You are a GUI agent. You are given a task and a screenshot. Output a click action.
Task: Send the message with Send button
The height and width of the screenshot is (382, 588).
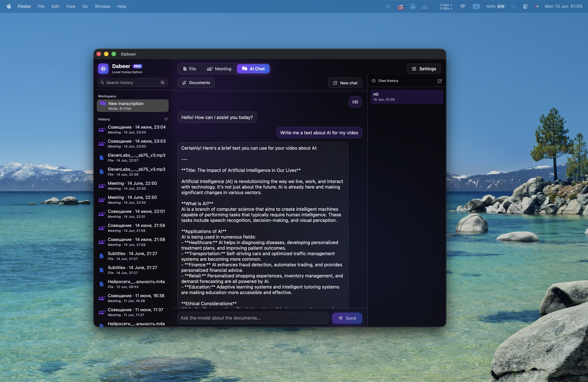[x=347, y=318]
